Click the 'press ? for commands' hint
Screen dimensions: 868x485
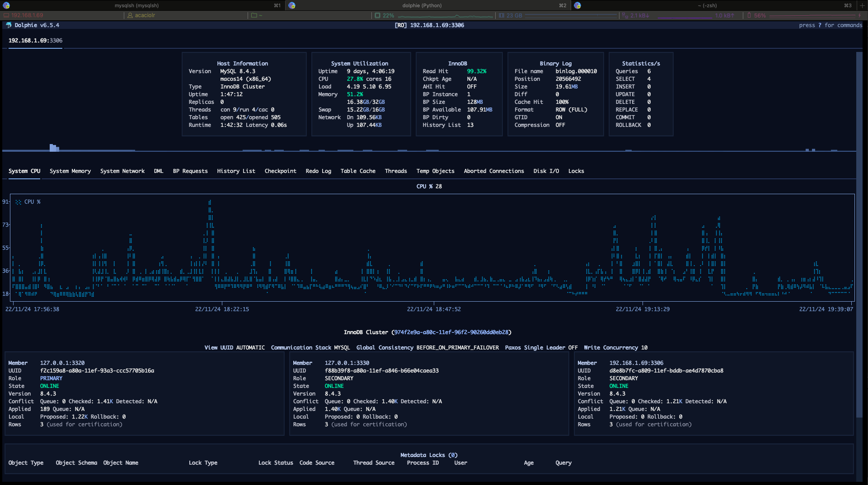(830, 25)
